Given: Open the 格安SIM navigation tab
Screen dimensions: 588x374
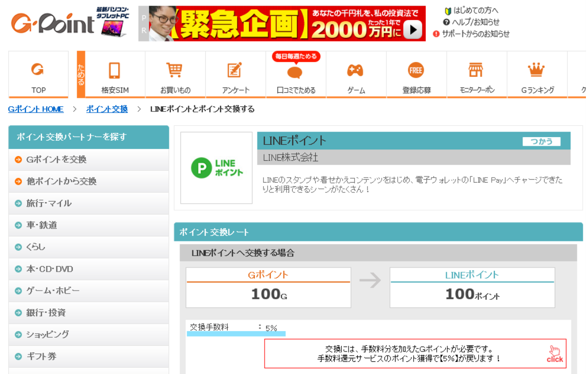Looking at the screenshot, I should point(115,75).
